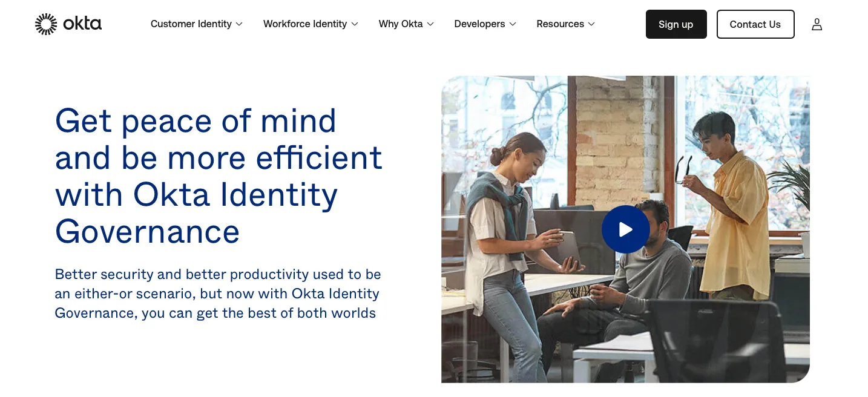Viewport: 868px width, 397px height.
Task: Open the Resources menu
Action: 565,24
